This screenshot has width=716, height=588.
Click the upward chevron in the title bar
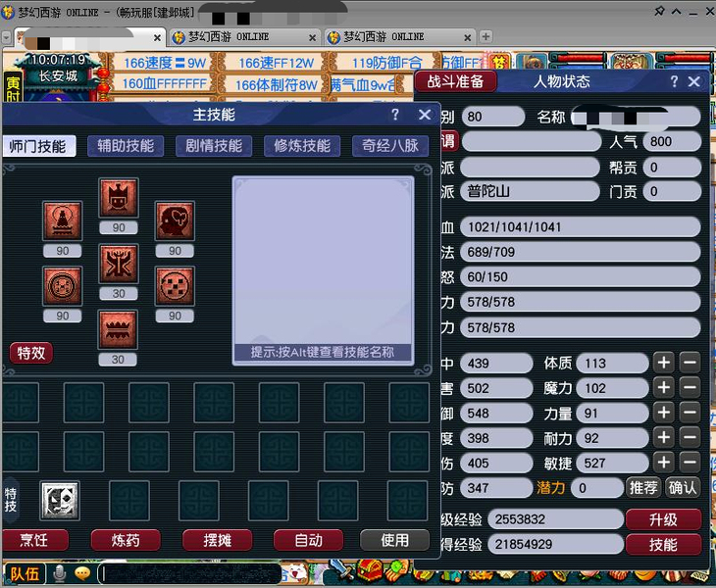tap(676, 11)
